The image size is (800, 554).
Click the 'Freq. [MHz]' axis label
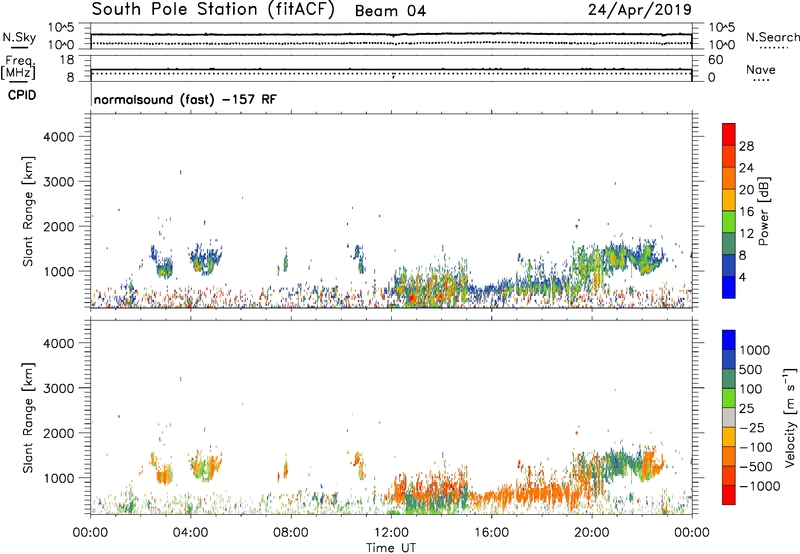(x=18, y=68)
